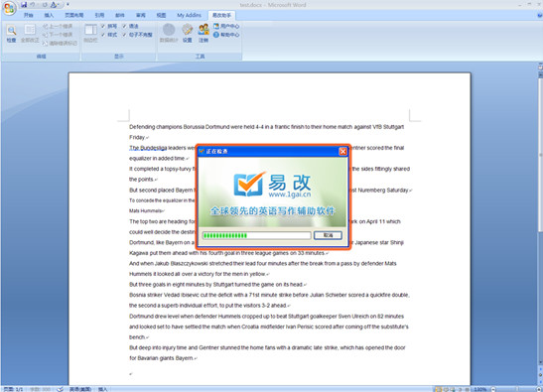Save the document from Quick Access Toolbar

24,5
